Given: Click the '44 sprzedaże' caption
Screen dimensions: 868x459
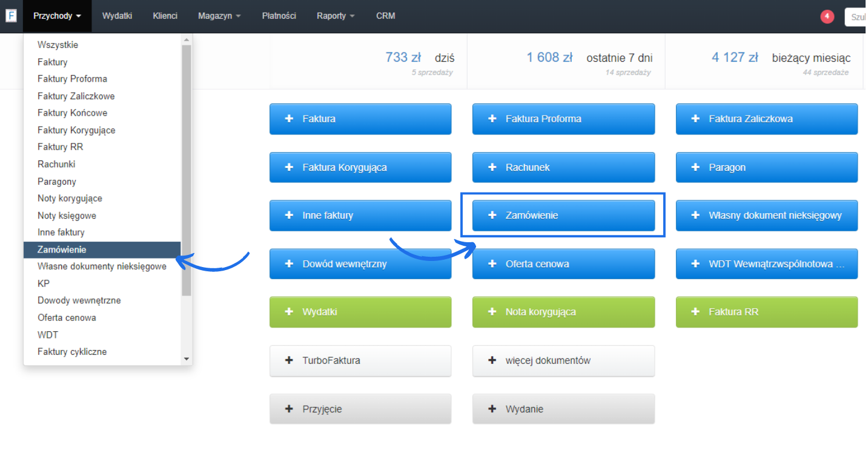Looking at the screenshot, I should tap(826, 73).
